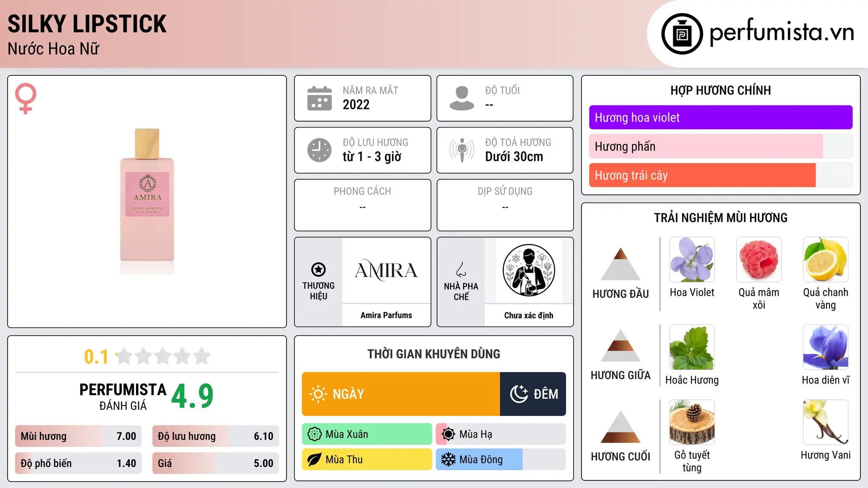The width and height of the screenshot is (868, 488).
Task: Click the "Nước Hoa Nữ" subtitle
Action: (53, 49)
